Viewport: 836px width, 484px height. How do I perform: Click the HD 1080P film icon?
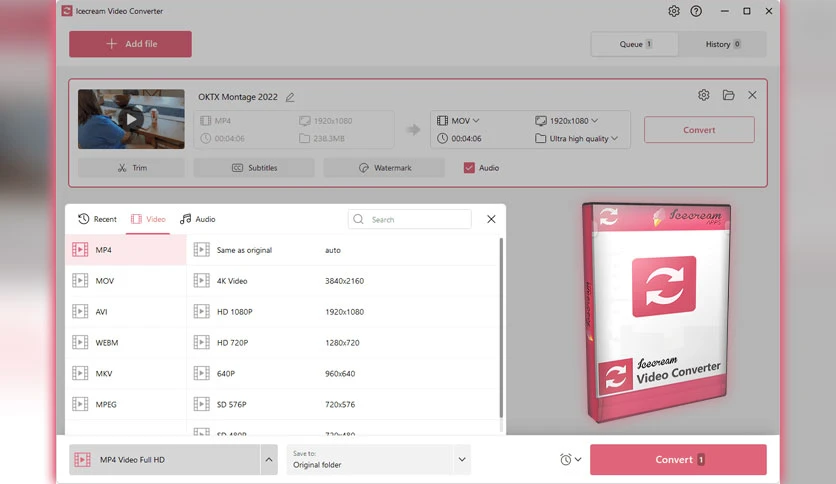tap(202, 311)
